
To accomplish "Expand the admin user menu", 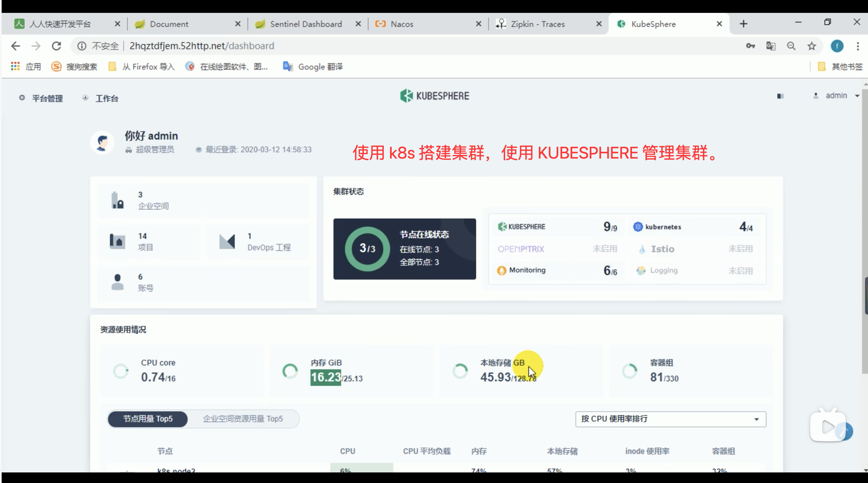I will [836, 96].
